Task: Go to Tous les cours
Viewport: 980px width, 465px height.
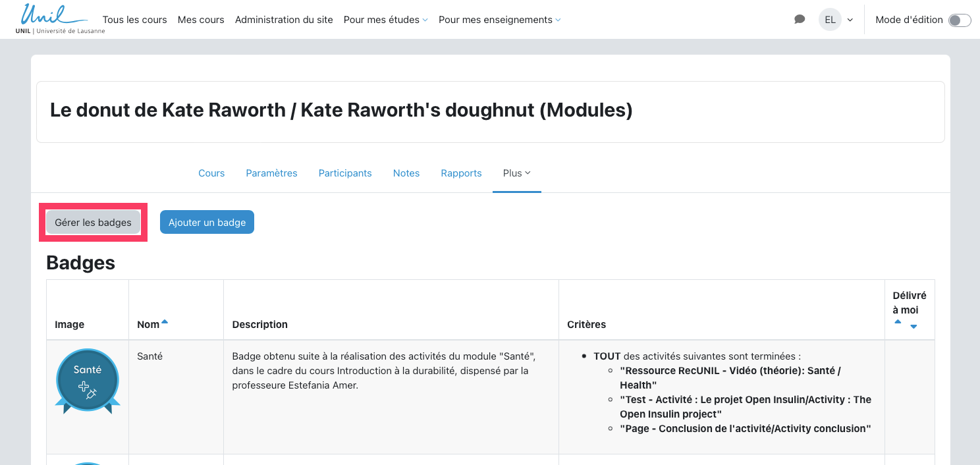Action: pyautogui.click(x=134, y=20)
